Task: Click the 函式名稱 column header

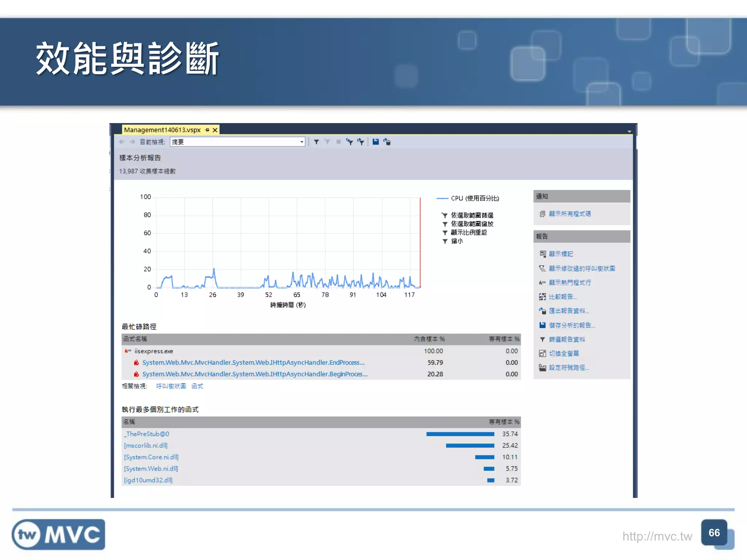Action: coord(135,339)
